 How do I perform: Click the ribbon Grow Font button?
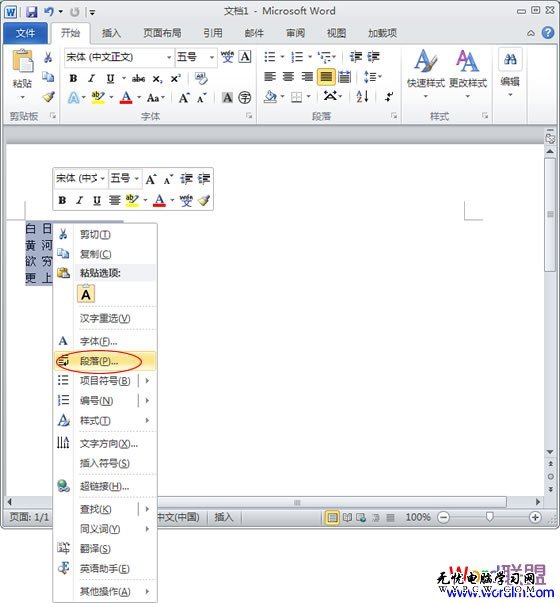183,98
